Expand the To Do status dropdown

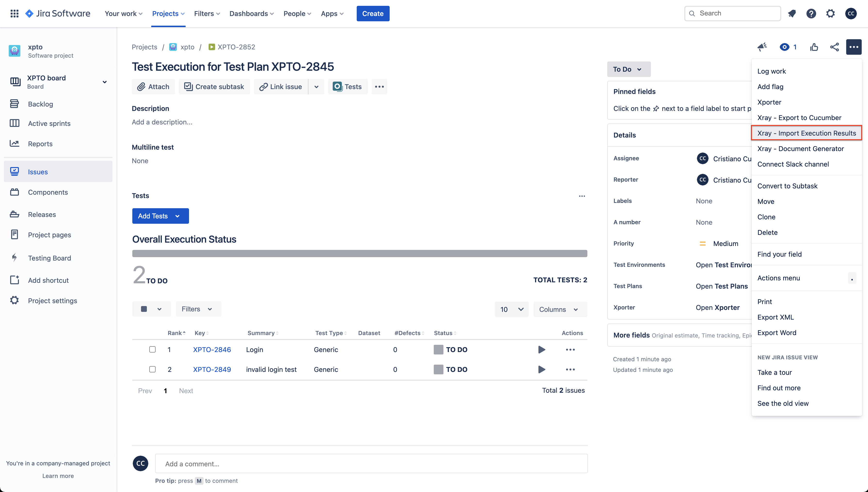click(x=629, y=69)
